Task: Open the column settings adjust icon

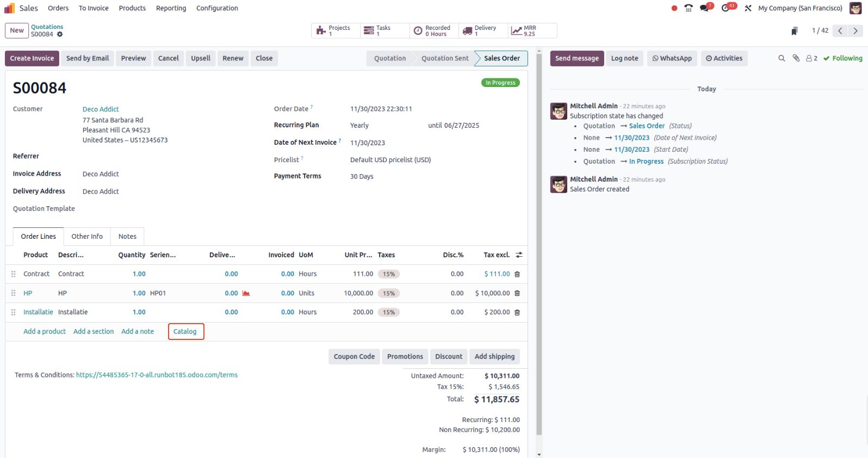Action: click(x=519, y=255)
